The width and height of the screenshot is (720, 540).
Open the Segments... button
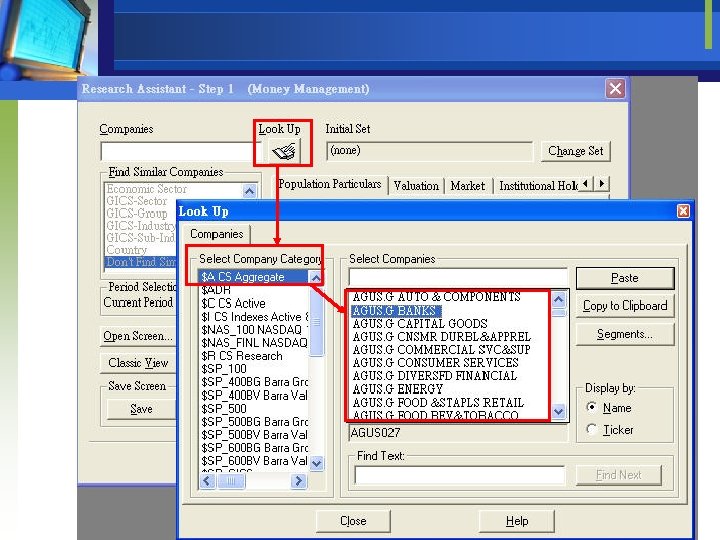(625, 334)
